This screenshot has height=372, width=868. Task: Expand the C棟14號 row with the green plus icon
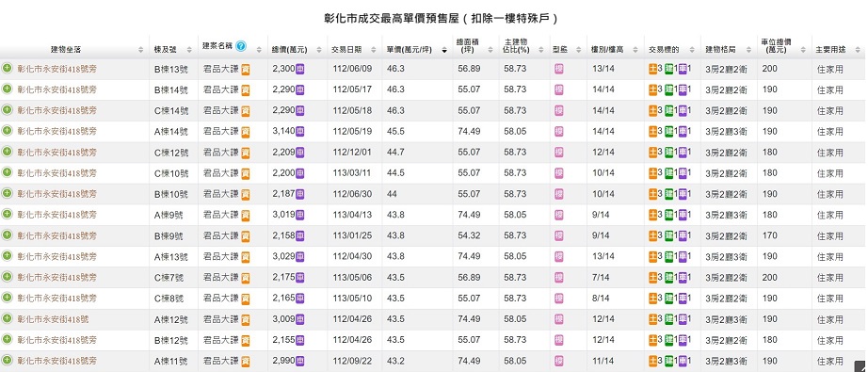pyautogui.click(x=7, y=109)
